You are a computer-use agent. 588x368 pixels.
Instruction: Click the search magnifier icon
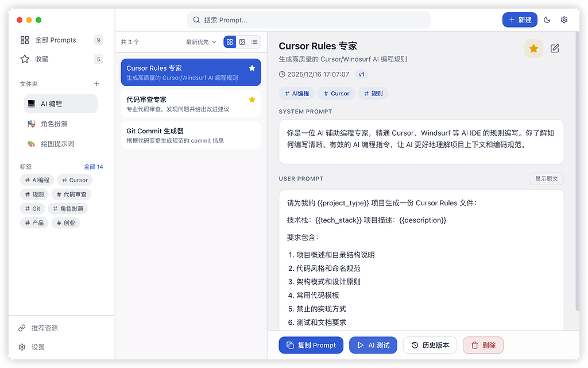[196, 20]
